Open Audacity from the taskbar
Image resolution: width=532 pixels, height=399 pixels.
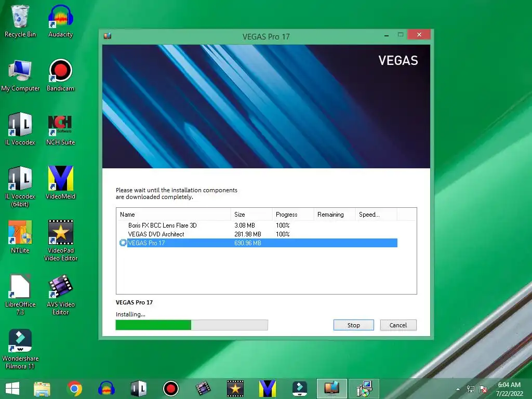(x=106, y=389)
